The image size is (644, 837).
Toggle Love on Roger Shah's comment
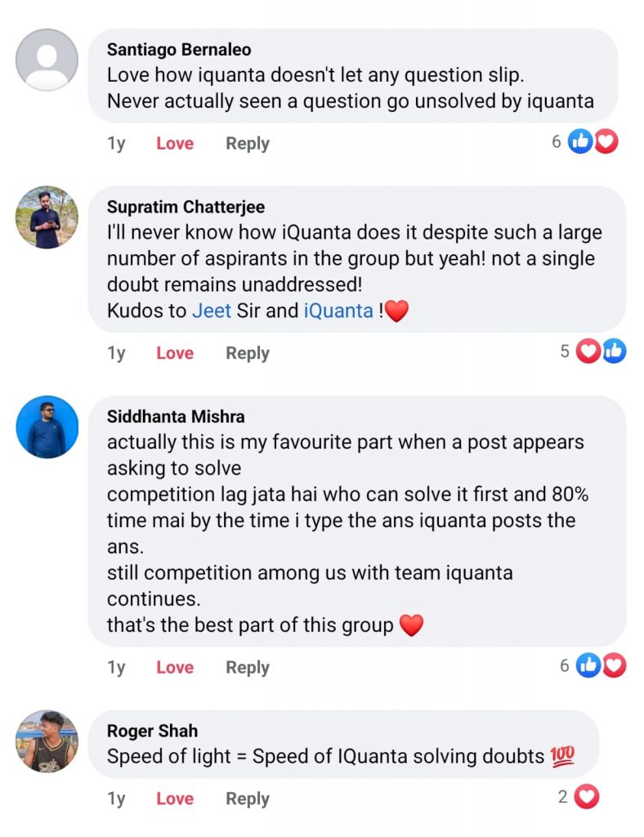tap(174, 799)
